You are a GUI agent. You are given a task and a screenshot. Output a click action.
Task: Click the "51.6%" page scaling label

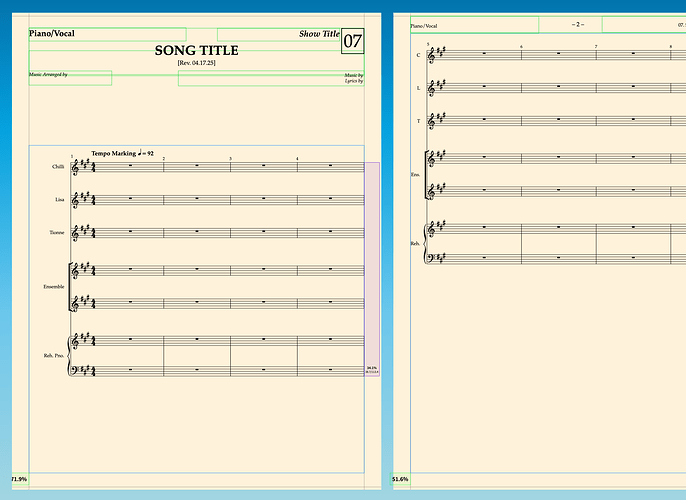pos(400,479)
